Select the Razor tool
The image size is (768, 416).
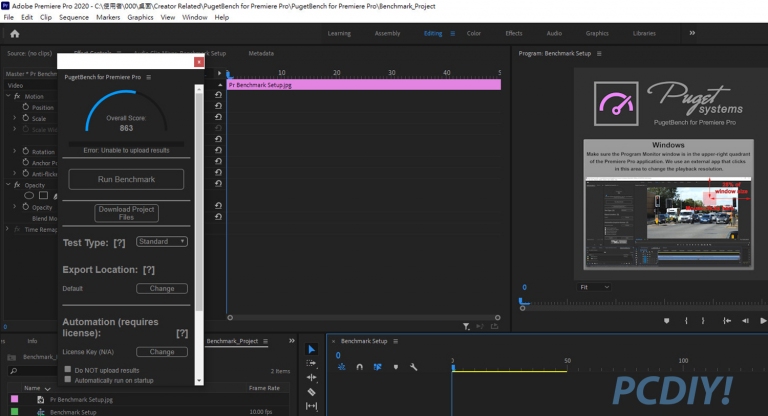(x=312, y=392)
